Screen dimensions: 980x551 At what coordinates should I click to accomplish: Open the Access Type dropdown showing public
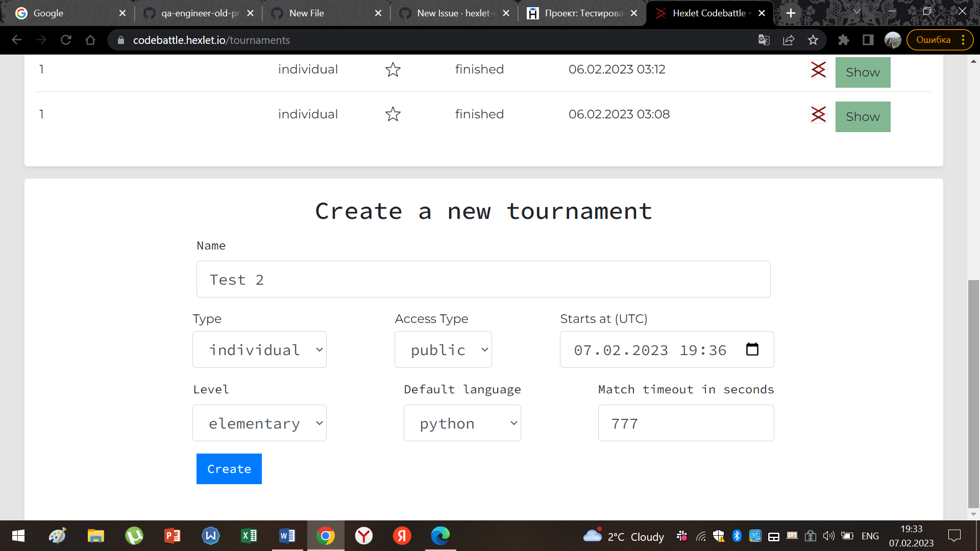443,349
